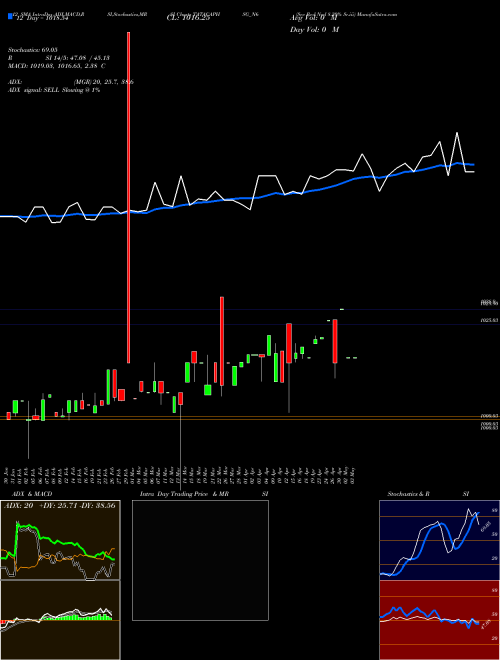Click the 'CL: 1016.25' close price text
The image size is (500, 660).
click(188, 19)
